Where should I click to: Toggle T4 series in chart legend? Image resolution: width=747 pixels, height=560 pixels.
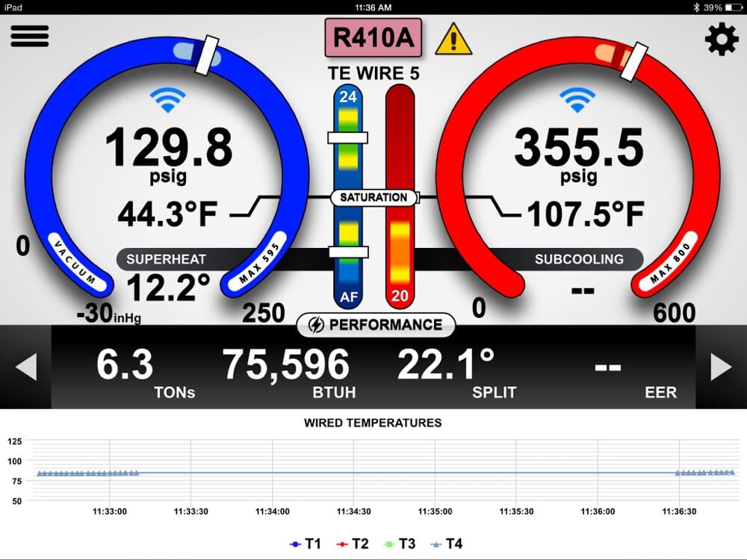click(x=446, y=544)
